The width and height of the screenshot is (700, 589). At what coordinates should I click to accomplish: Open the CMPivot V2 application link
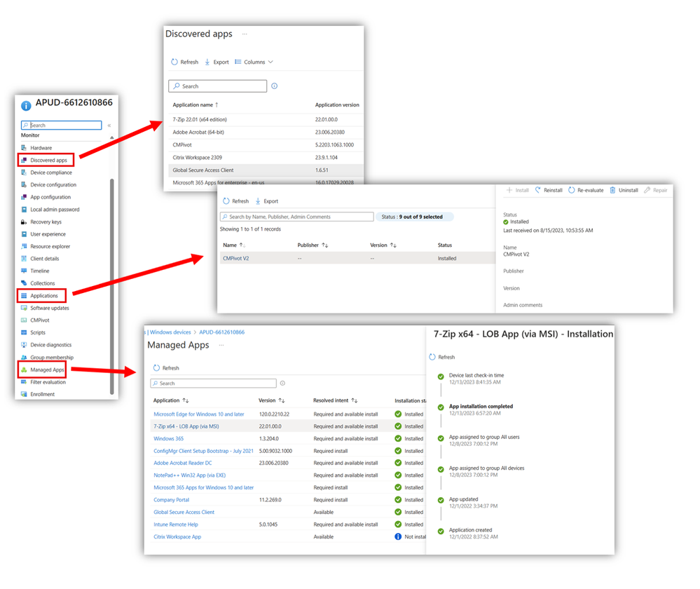235,258
